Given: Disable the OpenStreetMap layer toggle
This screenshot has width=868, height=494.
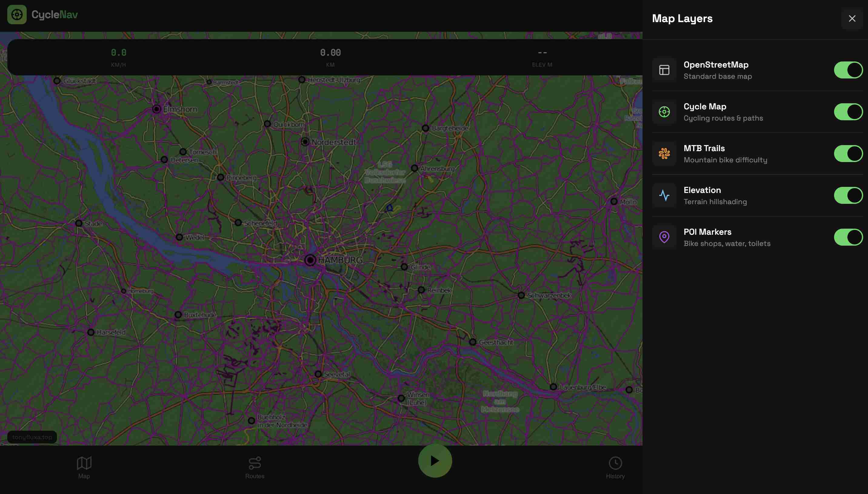Looking at the screenshot, I should tap(848, 70).
